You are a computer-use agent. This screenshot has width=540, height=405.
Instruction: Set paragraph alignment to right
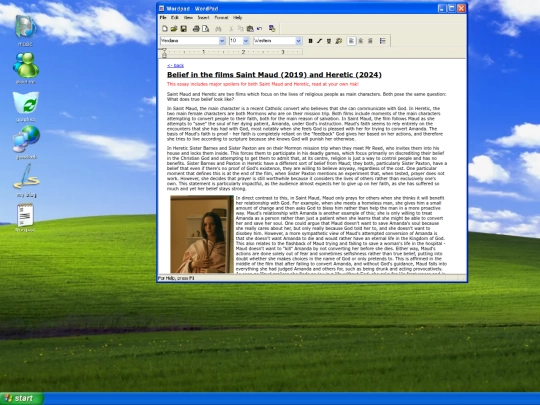[370, 41]
